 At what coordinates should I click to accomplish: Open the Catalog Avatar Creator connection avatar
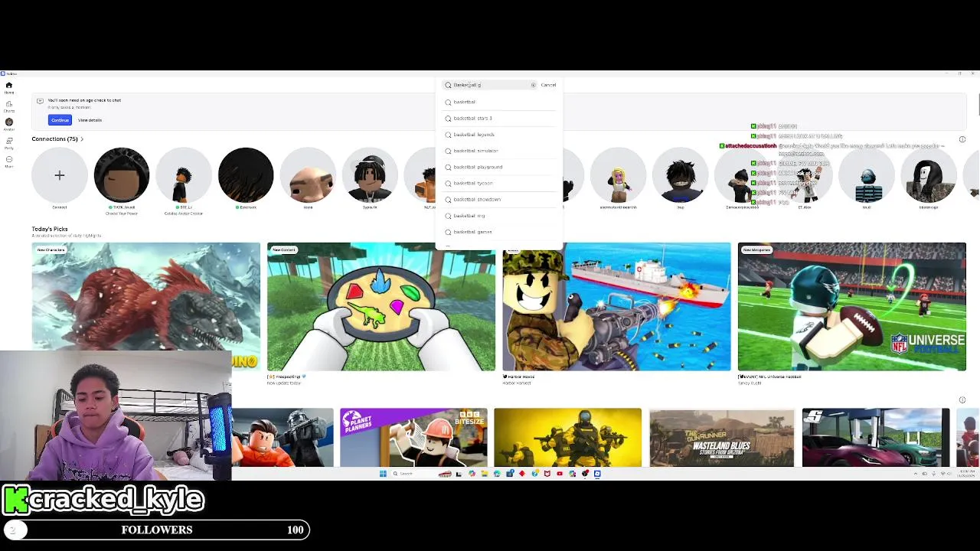(x=184, y=175)
